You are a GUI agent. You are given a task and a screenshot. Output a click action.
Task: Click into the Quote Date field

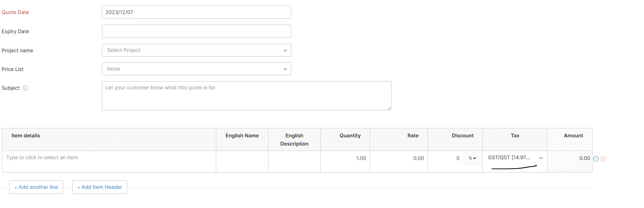pyautogui.click(x=196, y=12)
